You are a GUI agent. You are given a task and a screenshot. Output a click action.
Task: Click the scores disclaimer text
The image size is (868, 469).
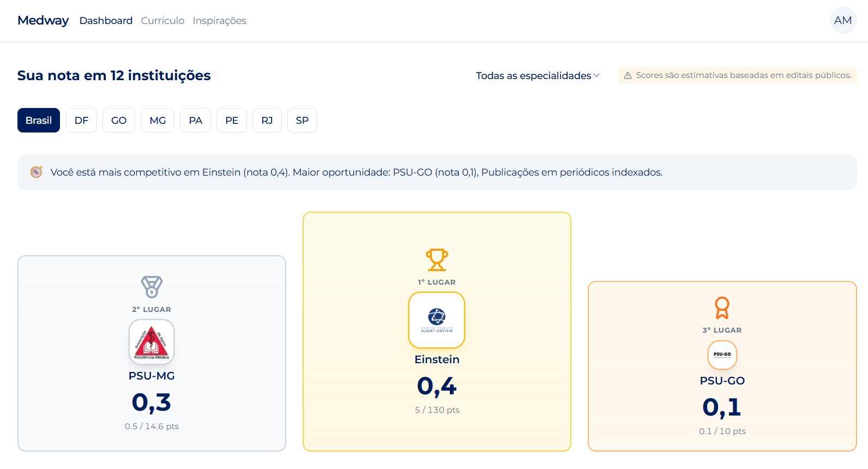[744, 75]
